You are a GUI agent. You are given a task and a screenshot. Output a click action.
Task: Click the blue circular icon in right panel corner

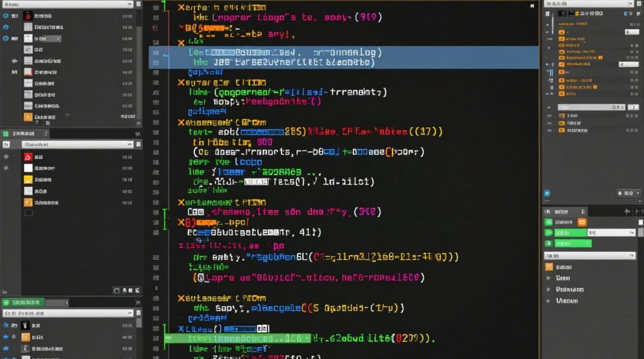coord(547,193)
